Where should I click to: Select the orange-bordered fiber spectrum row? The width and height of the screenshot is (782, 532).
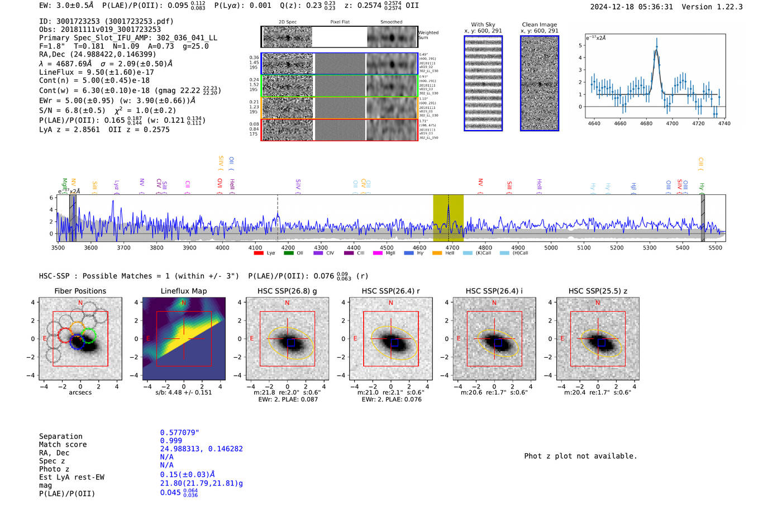[340, 107]
